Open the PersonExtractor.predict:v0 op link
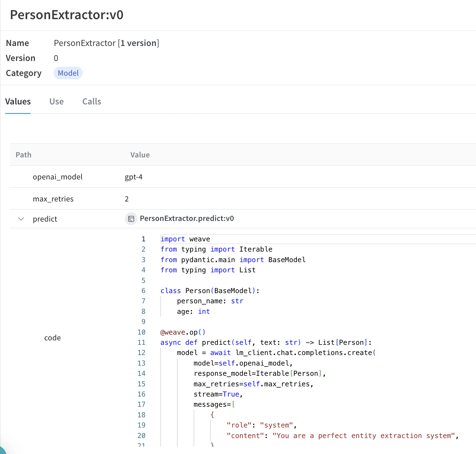476x454 pixels. (x=187, y=218)
